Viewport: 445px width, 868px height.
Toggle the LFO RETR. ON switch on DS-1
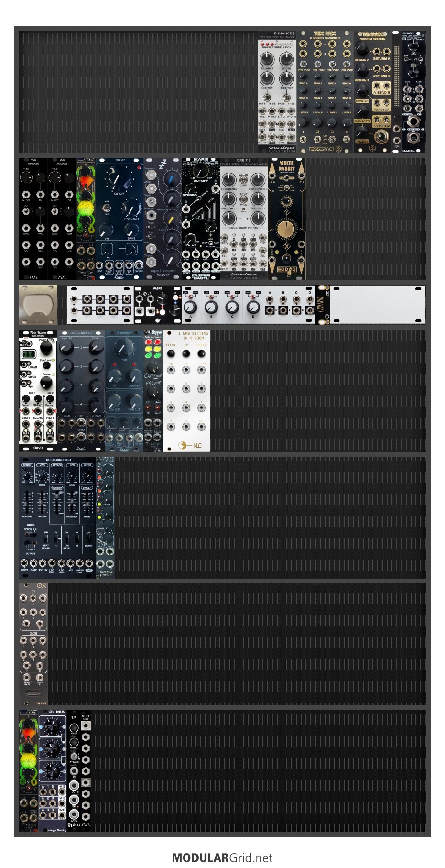pos(67,538)
